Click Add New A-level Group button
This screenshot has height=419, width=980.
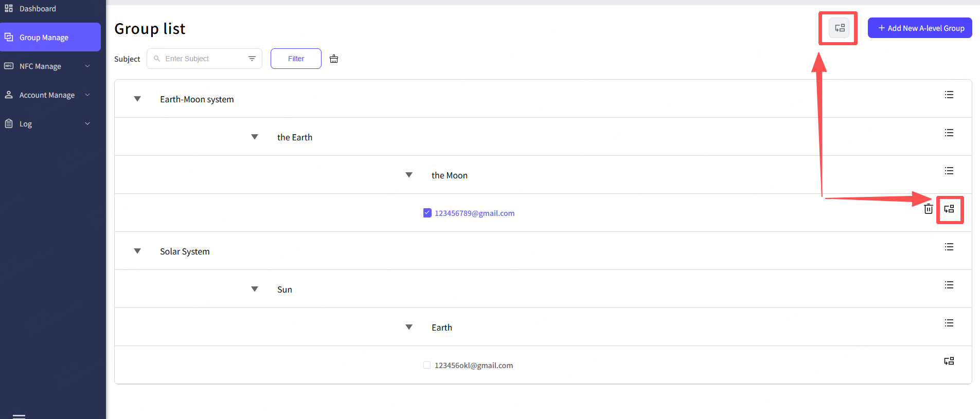coord(920,28)
